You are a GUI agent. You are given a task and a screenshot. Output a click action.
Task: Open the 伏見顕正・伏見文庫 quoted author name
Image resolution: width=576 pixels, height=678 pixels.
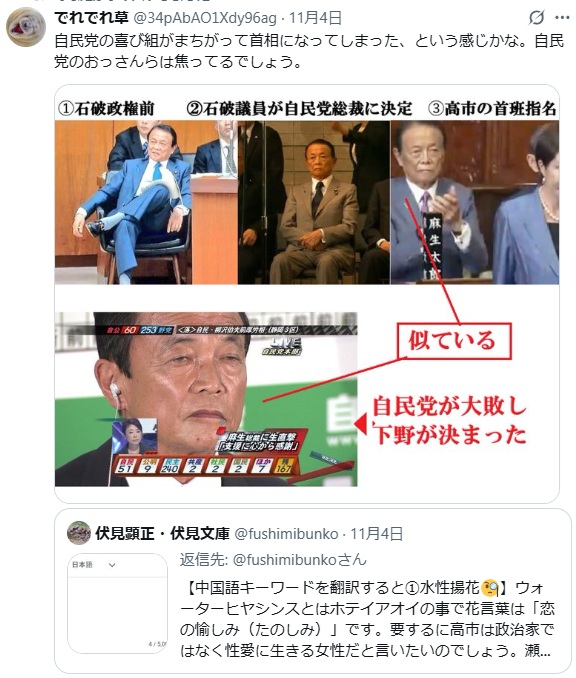pyautogui.click(x=162, y=534)
